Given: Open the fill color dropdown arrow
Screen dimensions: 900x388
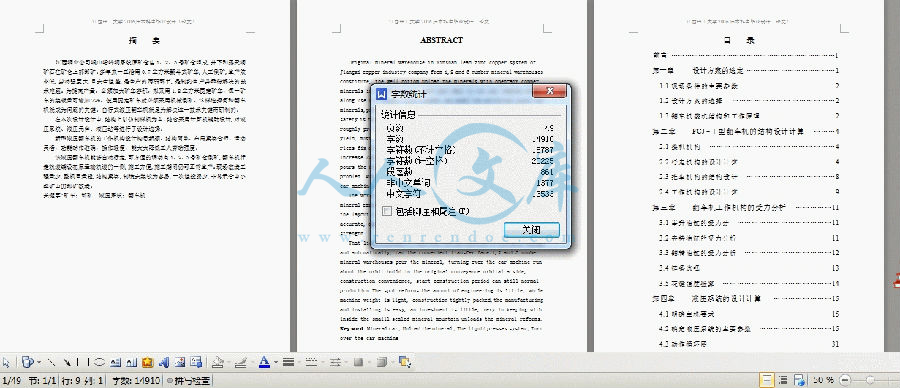Looking at the screenshot, I should click(x=229, y=362).
